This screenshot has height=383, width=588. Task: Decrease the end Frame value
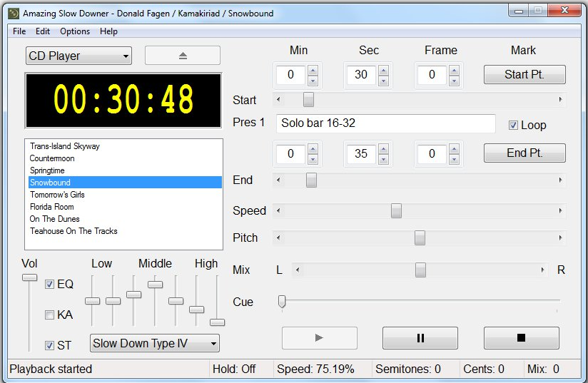point(454,159)
